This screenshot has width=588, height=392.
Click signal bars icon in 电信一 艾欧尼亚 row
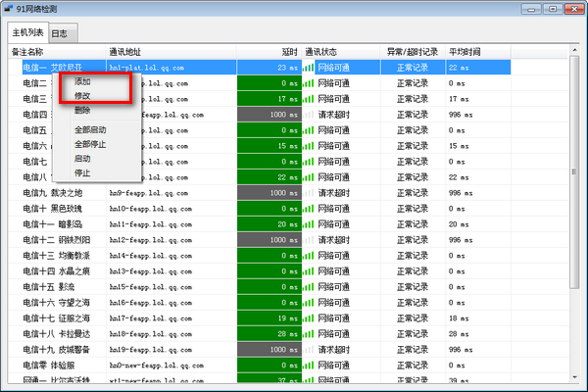[x=309, y=68]
